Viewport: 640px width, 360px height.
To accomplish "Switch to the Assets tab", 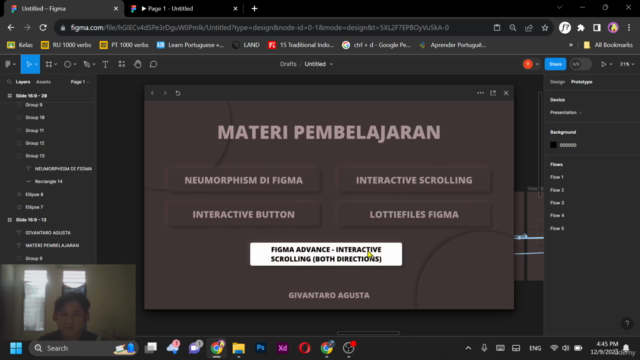I will coord(43,82).
